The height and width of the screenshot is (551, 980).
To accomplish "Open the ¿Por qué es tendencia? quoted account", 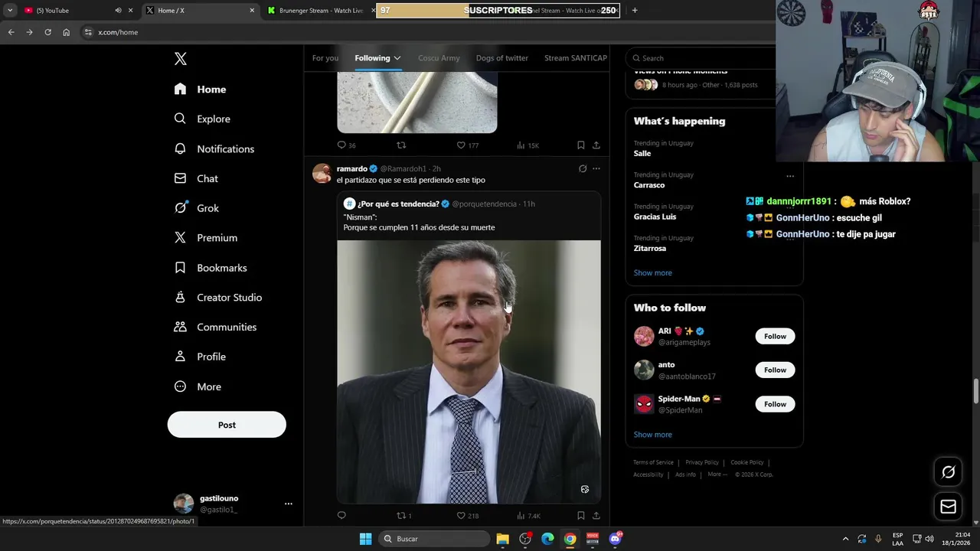I will tap(398, 204).
